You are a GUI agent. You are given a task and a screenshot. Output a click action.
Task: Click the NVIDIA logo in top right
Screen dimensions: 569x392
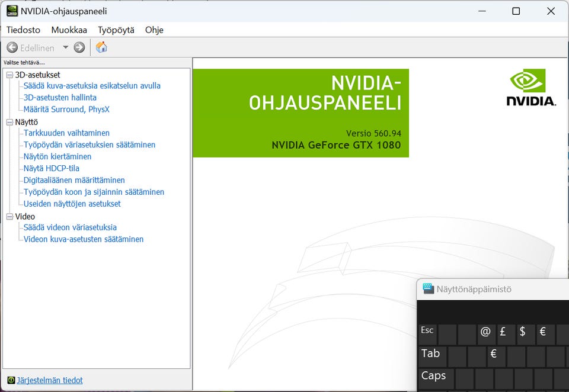tap(530, 88)
